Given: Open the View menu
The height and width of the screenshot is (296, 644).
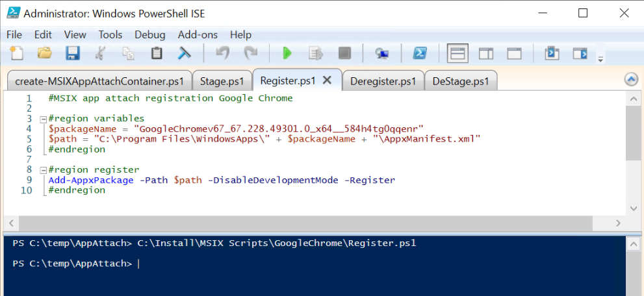Looking at the screenshot, I should [x=75, y=35].
